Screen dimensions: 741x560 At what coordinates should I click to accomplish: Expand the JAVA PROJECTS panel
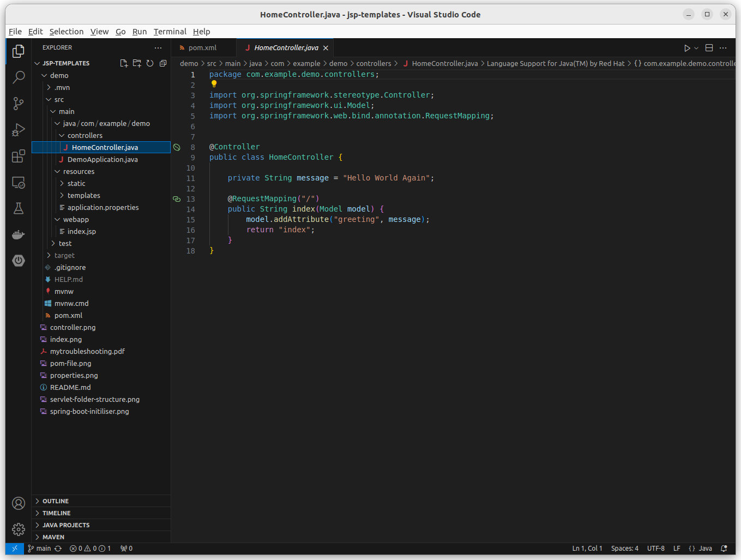tap(101, 525)
